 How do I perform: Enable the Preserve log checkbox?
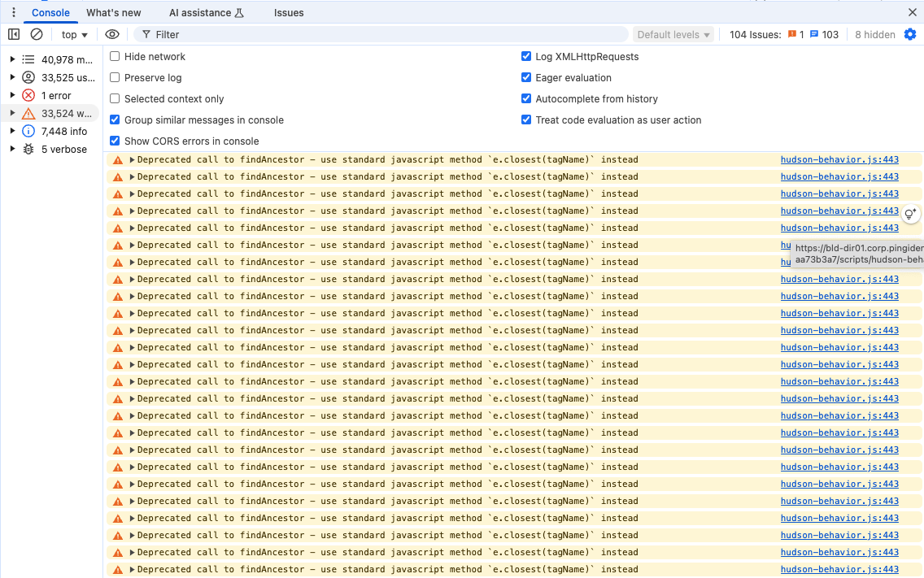[115, 77]
